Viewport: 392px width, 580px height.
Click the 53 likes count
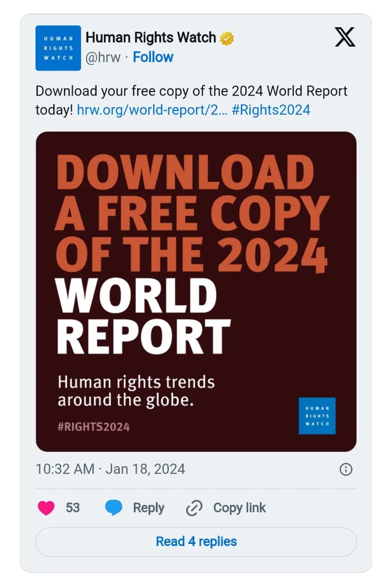point(73,508)
